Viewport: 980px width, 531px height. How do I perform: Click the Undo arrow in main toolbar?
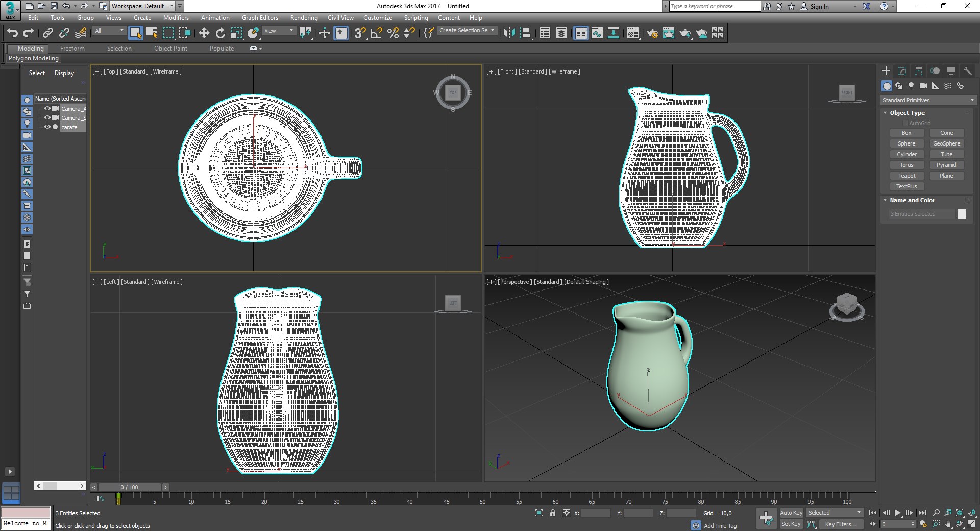tap(13, 33)
